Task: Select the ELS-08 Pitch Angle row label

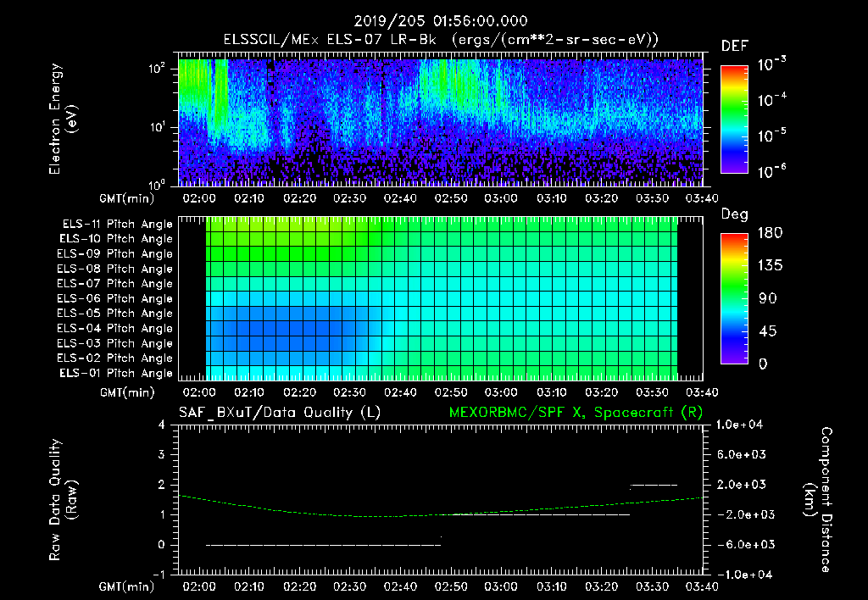Action: 114,269
